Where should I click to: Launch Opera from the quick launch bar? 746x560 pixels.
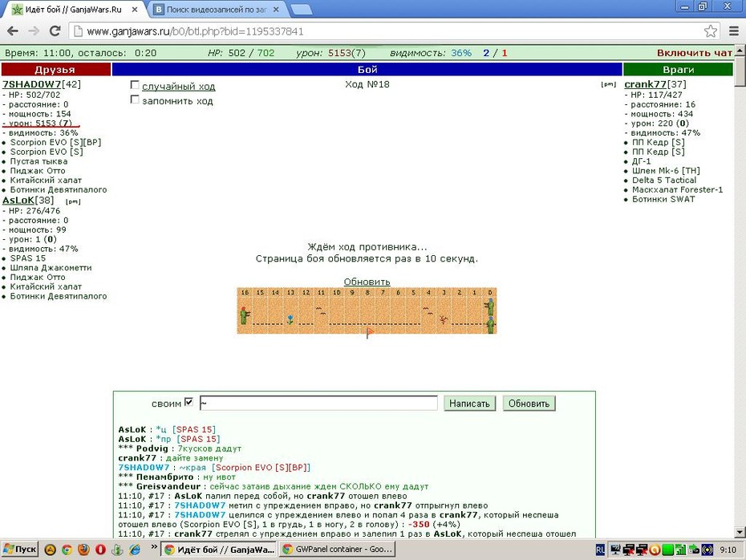[x=100, y=550]
